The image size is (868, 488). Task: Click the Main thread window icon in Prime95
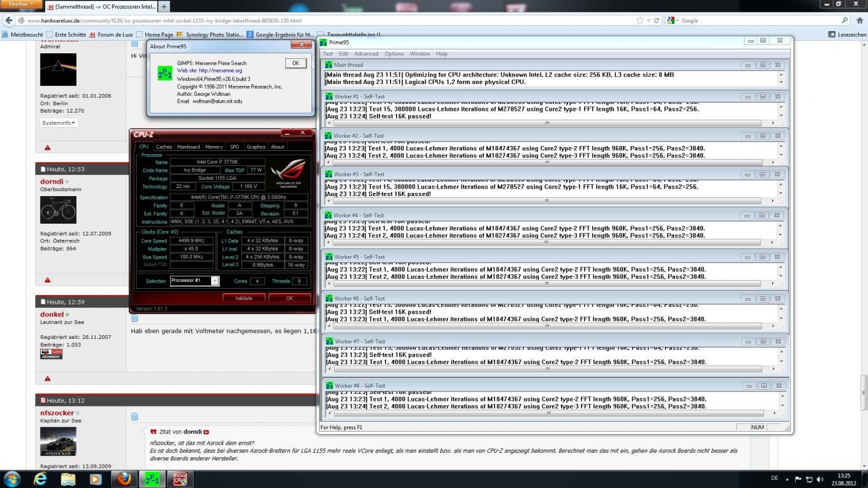[x=328, y=65]
